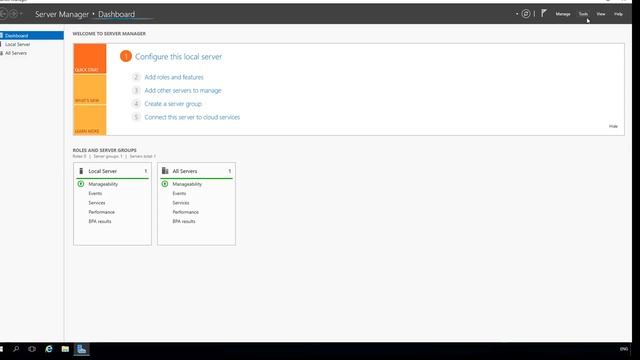Open the Local Server tile header
This screenshot has height=360, width=640.
(x=112, y=171)
